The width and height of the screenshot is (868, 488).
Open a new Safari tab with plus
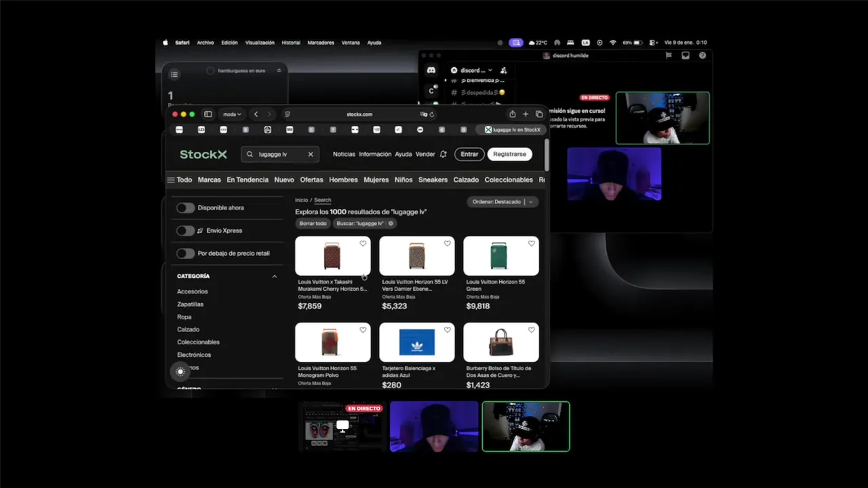coord(526,115)
